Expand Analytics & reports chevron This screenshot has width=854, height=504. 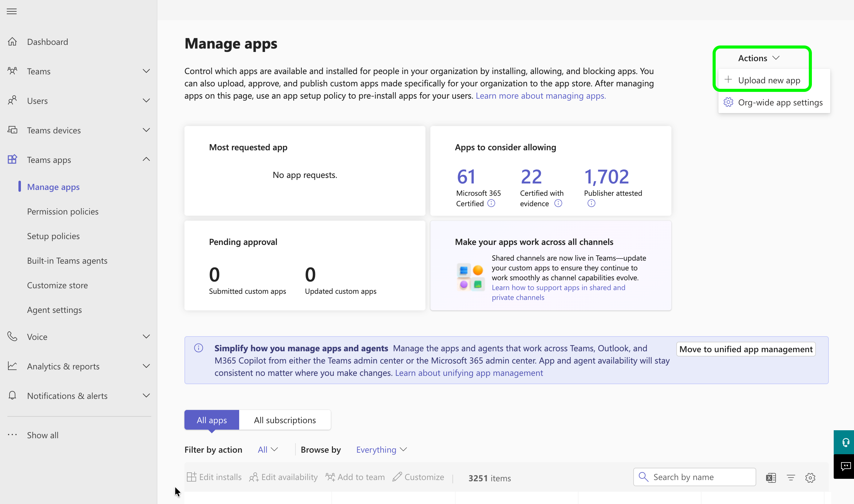point(146,366)
